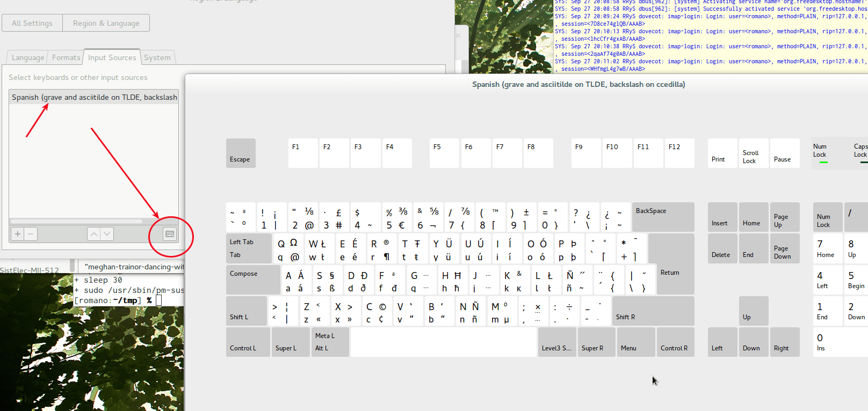
Task: Click the Print key
Action: point(722,153)
